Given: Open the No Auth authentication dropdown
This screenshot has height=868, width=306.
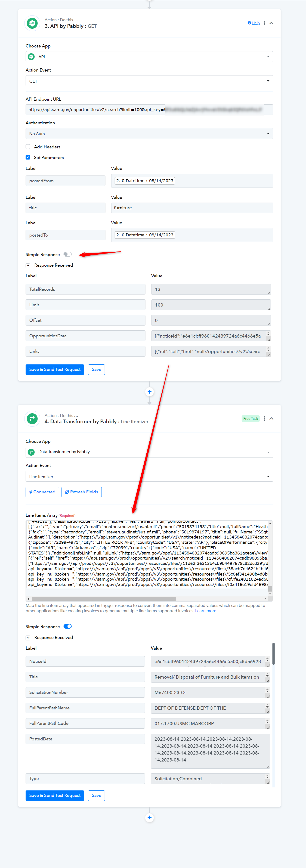Looking at the screenshot, I should (149, 133).
